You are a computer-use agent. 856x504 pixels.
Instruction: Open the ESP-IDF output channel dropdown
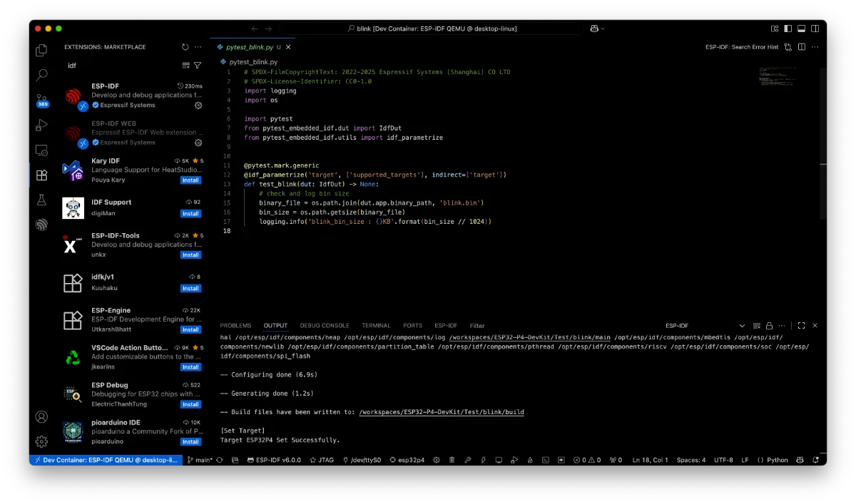705,326
